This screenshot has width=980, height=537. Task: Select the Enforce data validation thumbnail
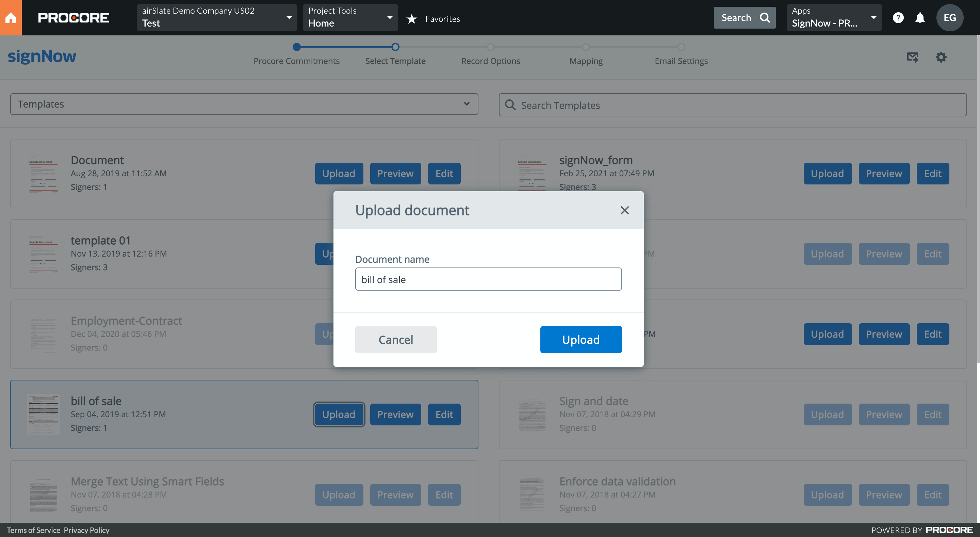[532, 494]
